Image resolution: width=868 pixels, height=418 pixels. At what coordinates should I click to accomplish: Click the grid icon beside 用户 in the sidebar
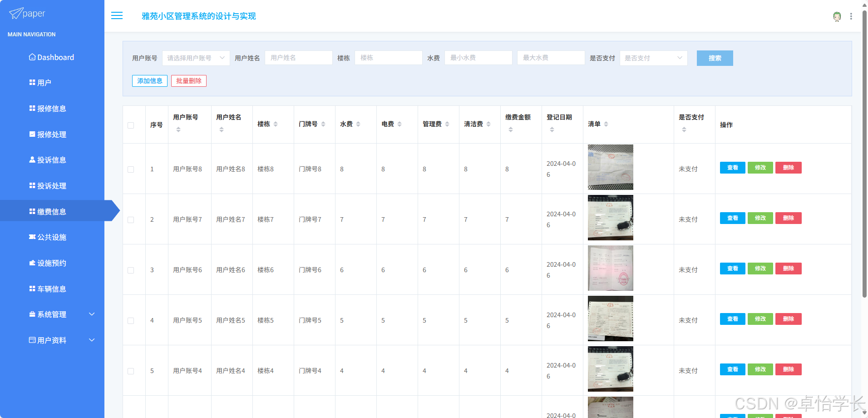(x=32, y=83)
